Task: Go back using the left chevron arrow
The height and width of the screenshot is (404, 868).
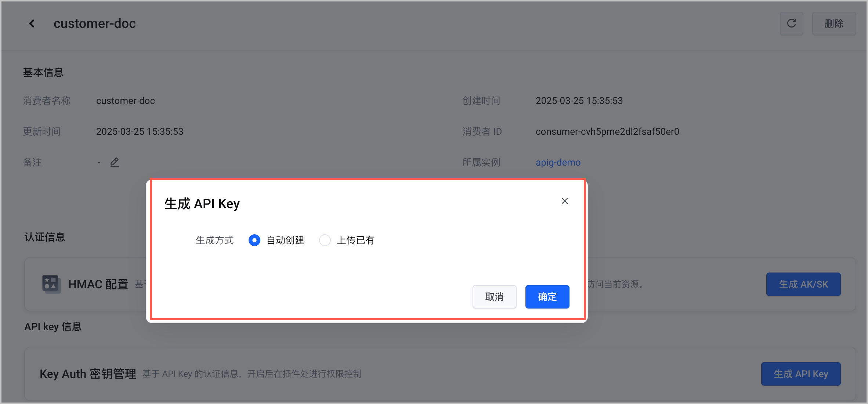Action: (x=32, y=24)
